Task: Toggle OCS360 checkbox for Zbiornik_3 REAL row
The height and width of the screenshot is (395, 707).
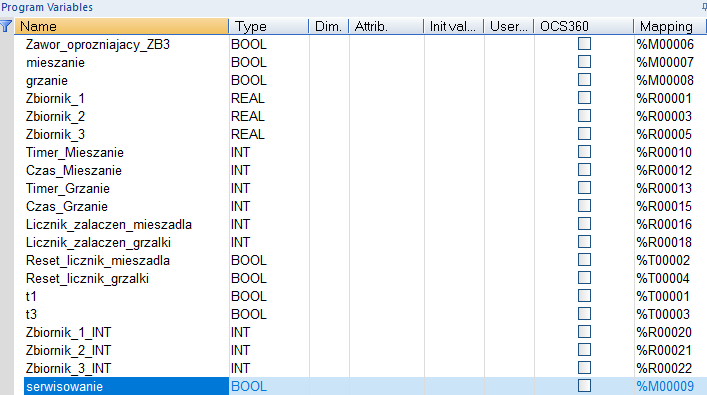Action: [x=584, y=134]
